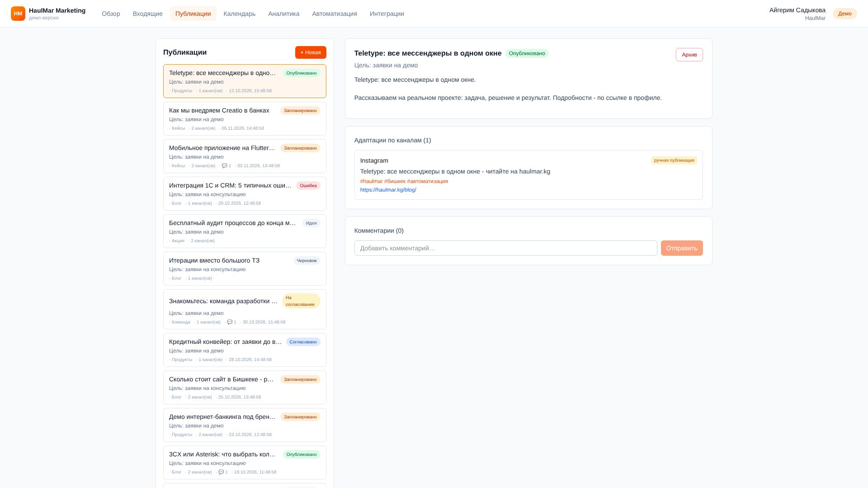Click the Отправить comment button

682,248
